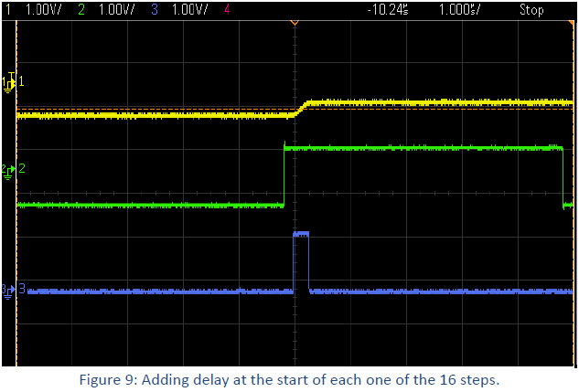Image resolution: width=579 pixels, height=392 pixels.
Task: Click channel 3 ground reference marker
Action: point(9,289)
